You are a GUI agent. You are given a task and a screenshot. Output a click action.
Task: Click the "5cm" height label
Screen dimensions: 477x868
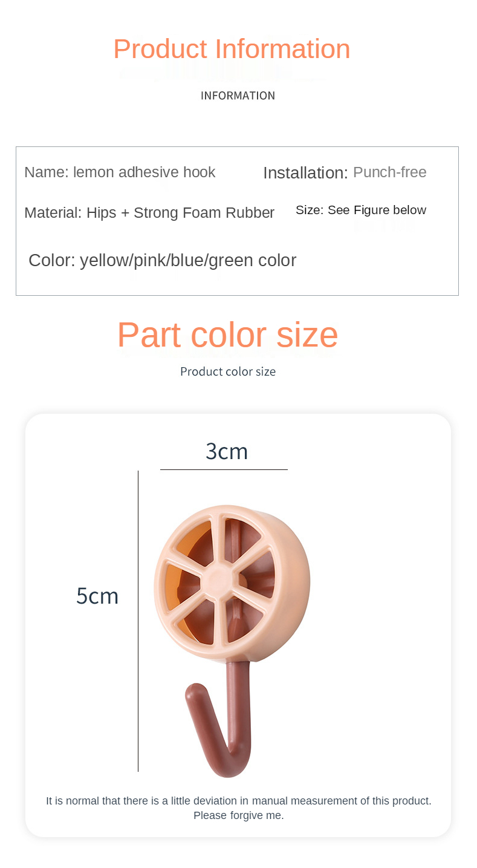[97, 596]
